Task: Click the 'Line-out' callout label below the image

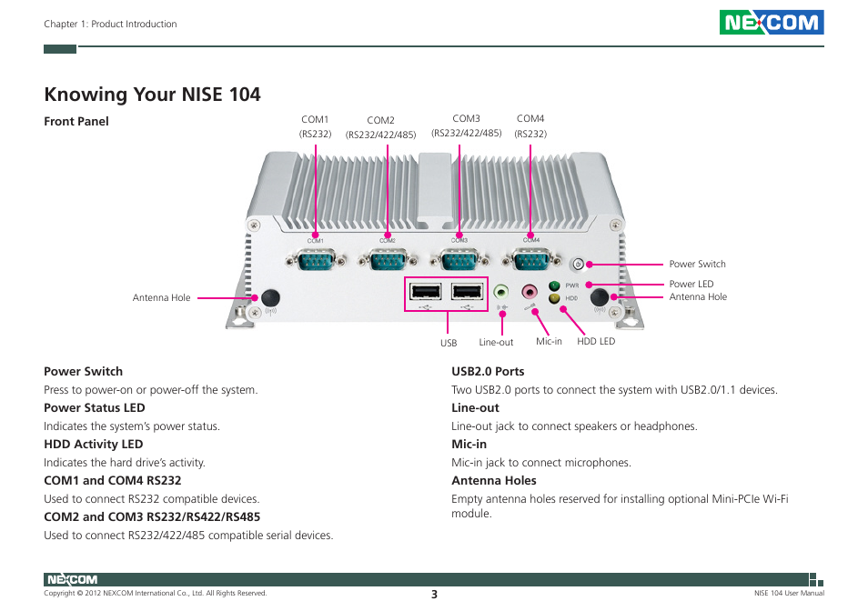Action: coord(496,342)
